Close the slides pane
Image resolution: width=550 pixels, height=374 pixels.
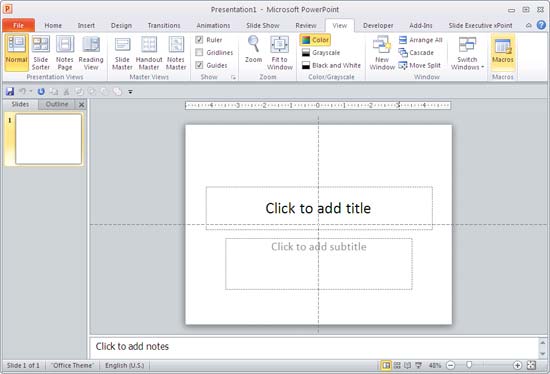[81, 105]
